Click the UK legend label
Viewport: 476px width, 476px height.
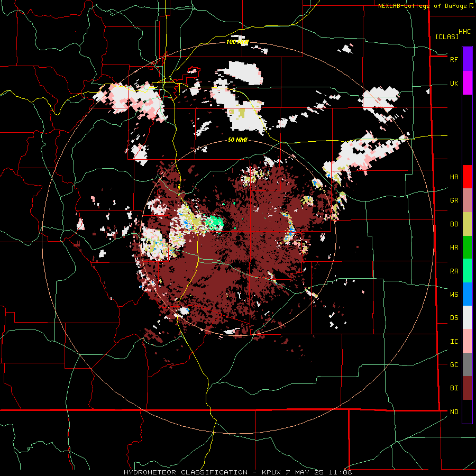pyautogui.click(x=454, y=84)
